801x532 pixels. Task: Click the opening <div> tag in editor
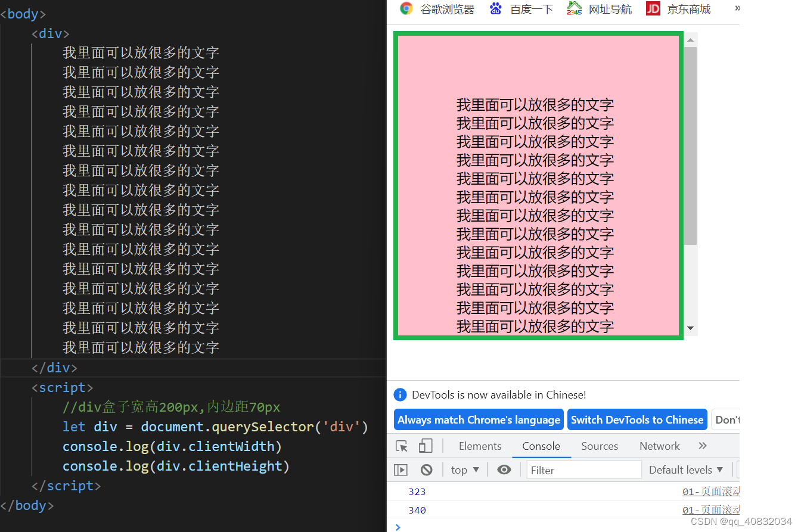[x=51, y=33]
